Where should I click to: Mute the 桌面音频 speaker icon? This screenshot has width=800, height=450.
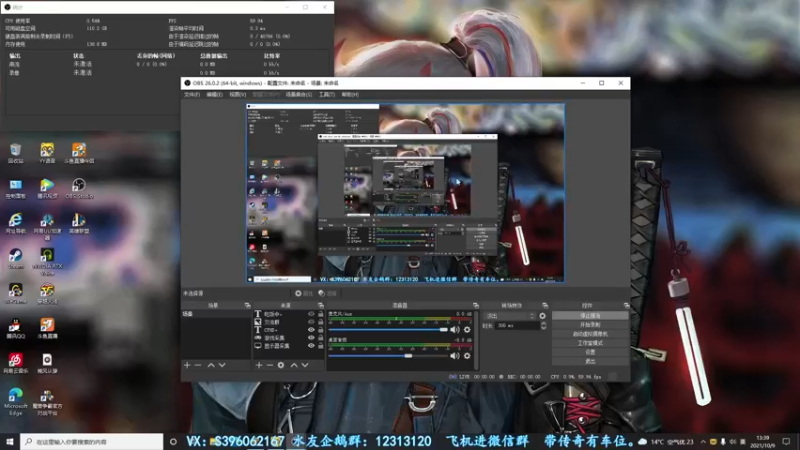[455, 356]
